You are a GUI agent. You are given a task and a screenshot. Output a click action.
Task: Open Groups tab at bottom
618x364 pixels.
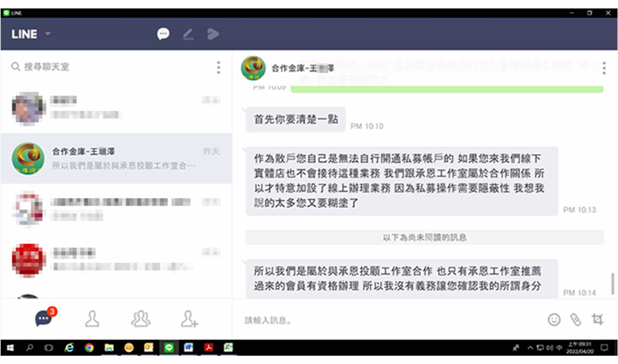pos(141,319)
